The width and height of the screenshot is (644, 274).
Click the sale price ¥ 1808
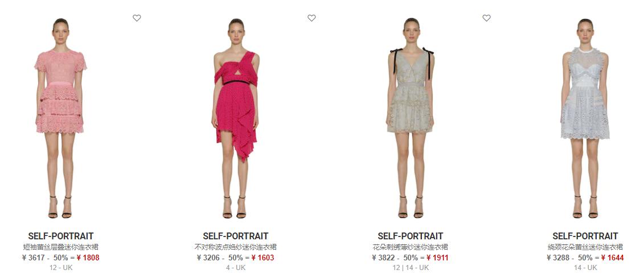coord(88,258)
